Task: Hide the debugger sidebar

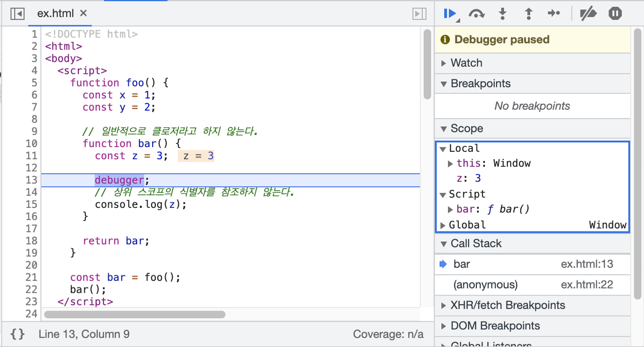Action: (420, 14)
